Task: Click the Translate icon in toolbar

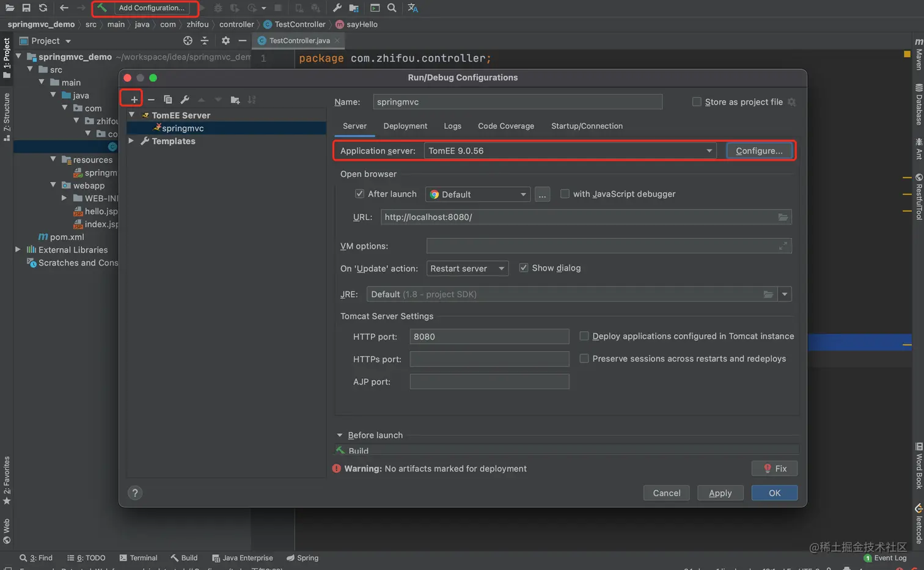Action: pyautogui.click(x=413, y=8)
